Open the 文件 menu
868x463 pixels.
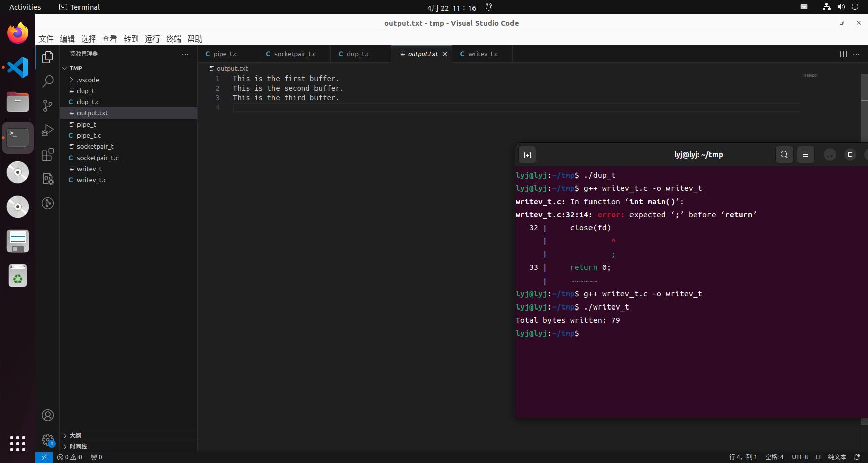click(46, 39)
